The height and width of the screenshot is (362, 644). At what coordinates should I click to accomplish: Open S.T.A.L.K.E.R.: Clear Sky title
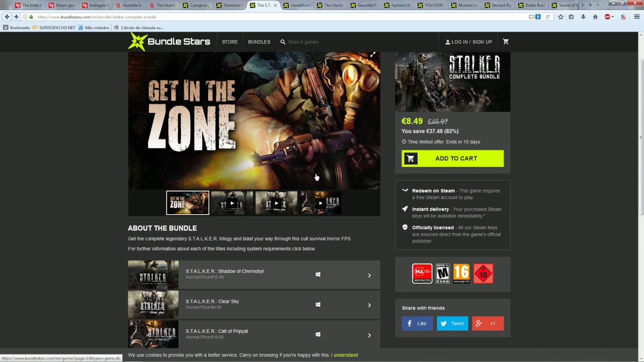[x=212, y=301]
